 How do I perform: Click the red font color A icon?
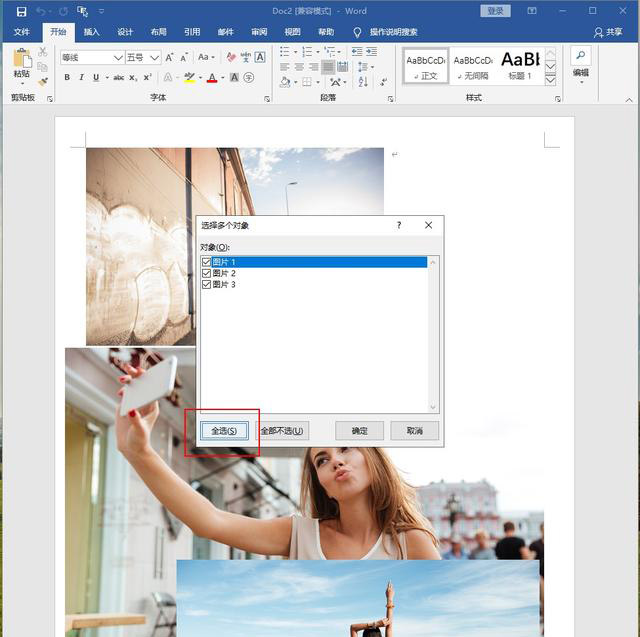point(211,77)
